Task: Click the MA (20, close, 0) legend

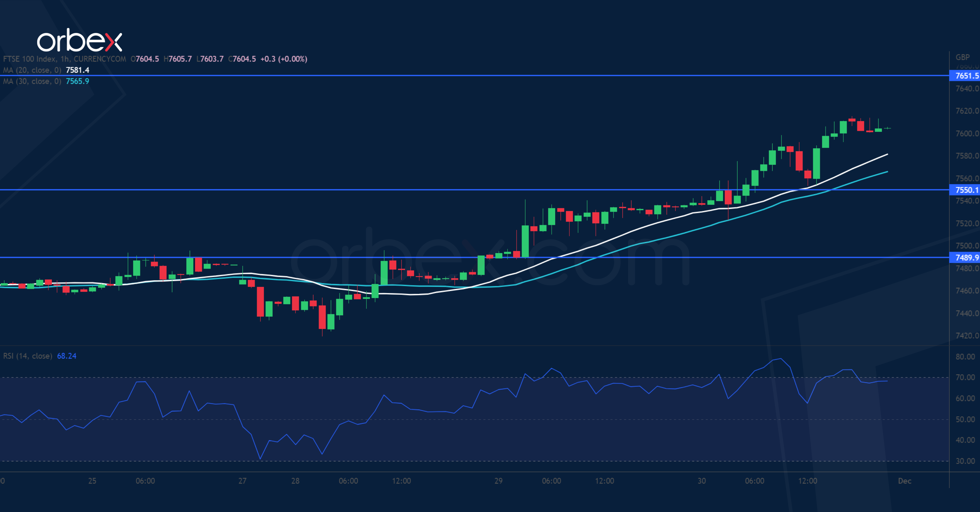Action: 32,70
